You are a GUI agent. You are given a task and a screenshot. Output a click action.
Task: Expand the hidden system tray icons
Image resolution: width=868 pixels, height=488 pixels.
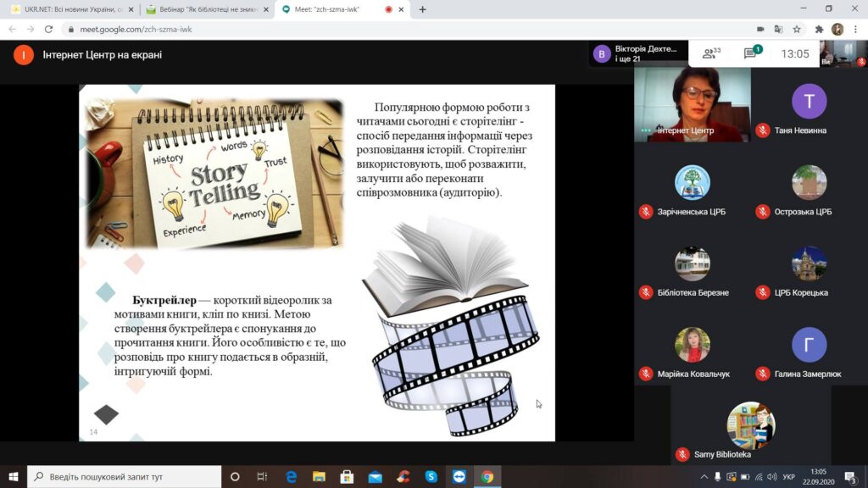tap(705, 476)
